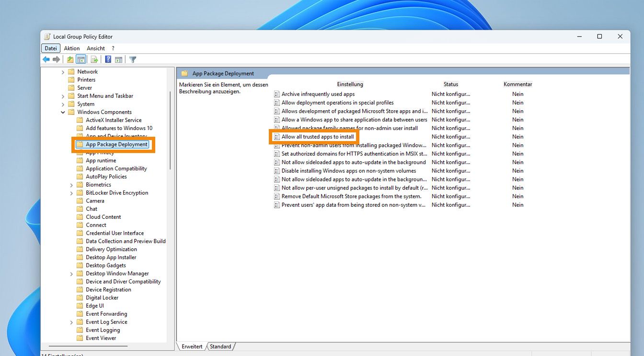Viewport: 644px width, 356px height.
Task: Sort by the Status column header
Action: 451,84
